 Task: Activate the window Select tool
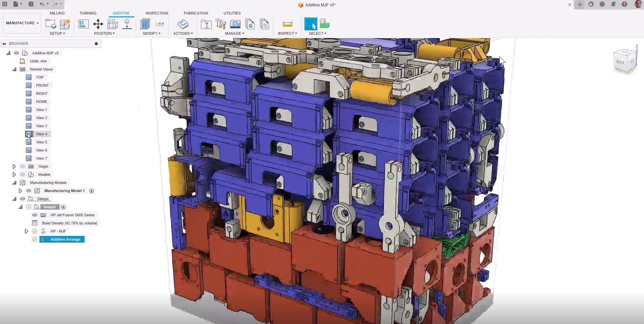tap(311, 24)
